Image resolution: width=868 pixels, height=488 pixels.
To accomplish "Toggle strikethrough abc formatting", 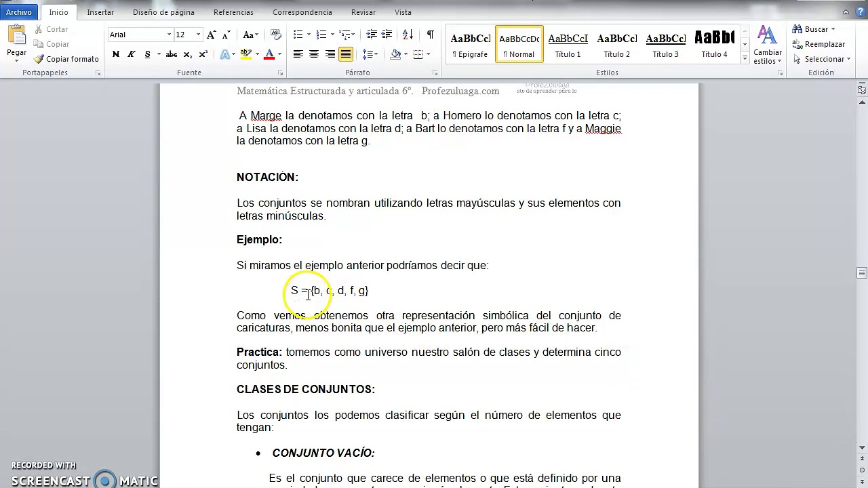I will pos(172,54).
